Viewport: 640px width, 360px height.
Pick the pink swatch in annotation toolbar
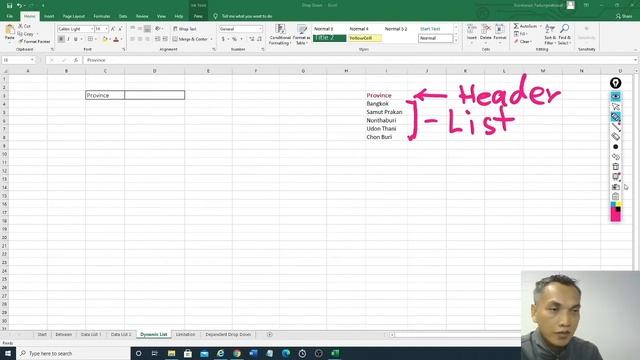click(616, 216)
